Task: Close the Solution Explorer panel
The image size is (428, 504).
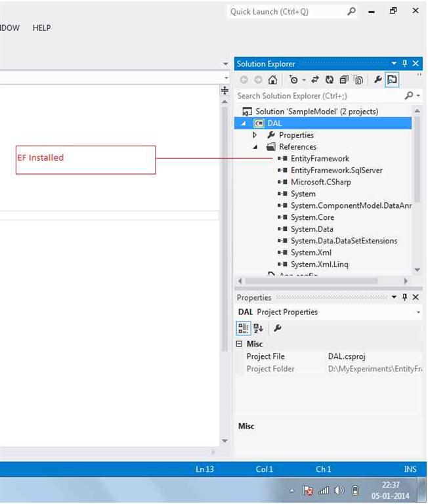Action: tap(416, 63)
